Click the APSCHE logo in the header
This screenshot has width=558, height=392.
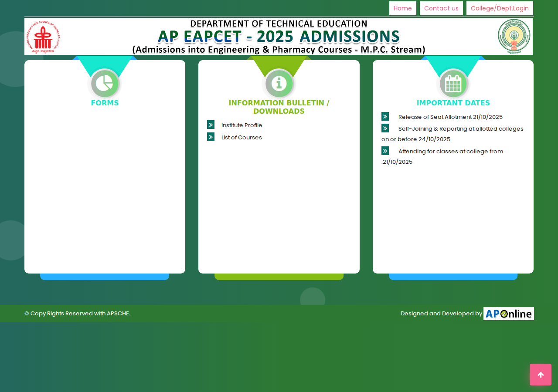(x=42, y=37)
